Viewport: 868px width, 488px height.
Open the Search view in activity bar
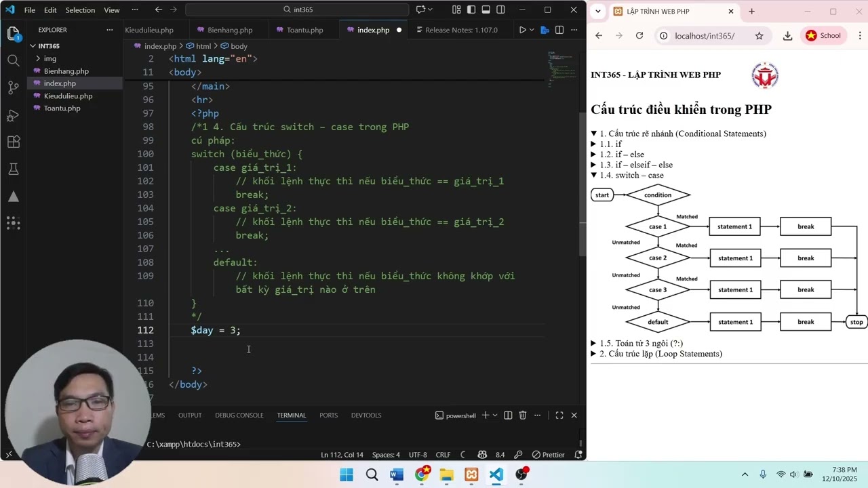pos(13,60)
